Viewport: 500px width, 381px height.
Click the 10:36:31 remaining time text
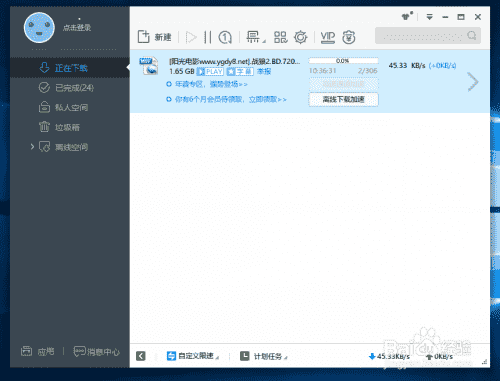click(x=322, y=71)
